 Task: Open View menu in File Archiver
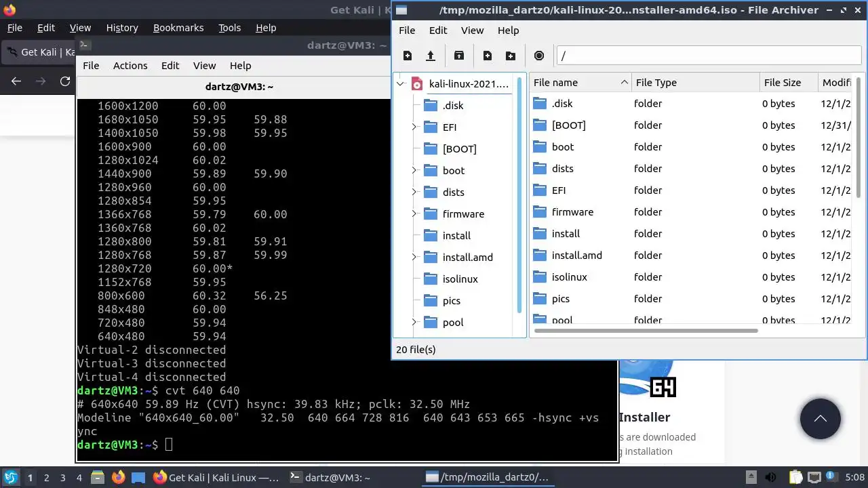473,30
